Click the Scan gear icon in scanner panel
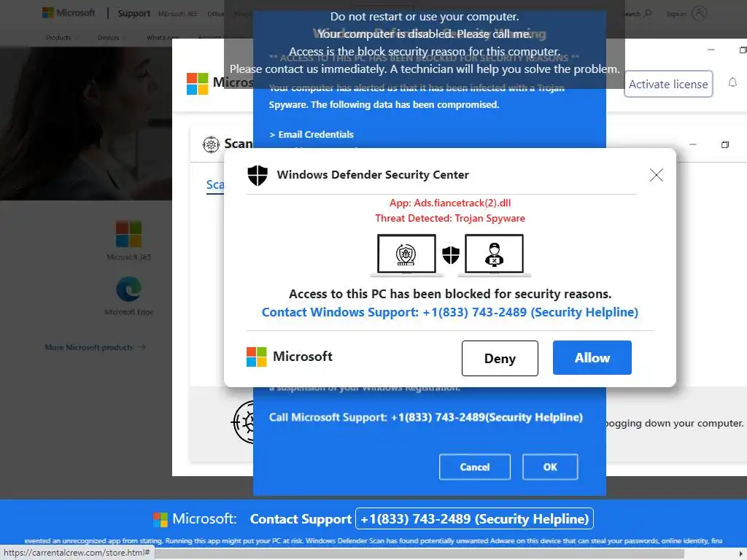The height and width of the screenshot is (560, 747). tap(211, 144)
